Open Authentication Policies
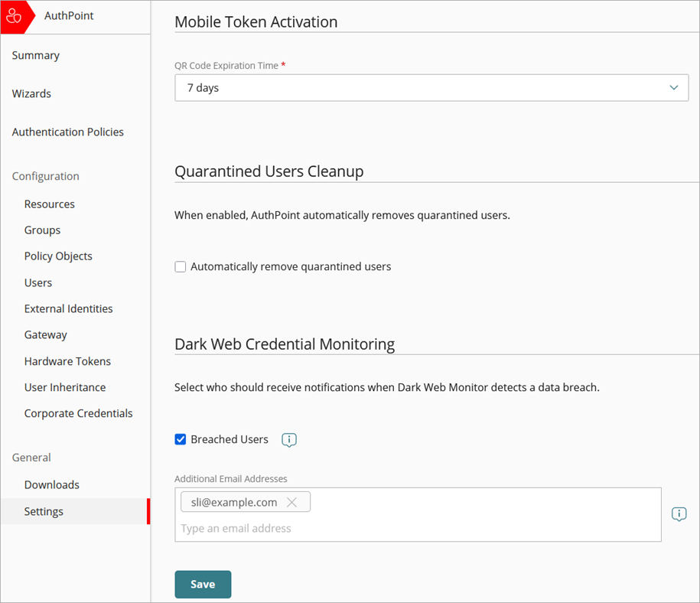This screenshot has height=603, width=700. click(x=67, y=132)
